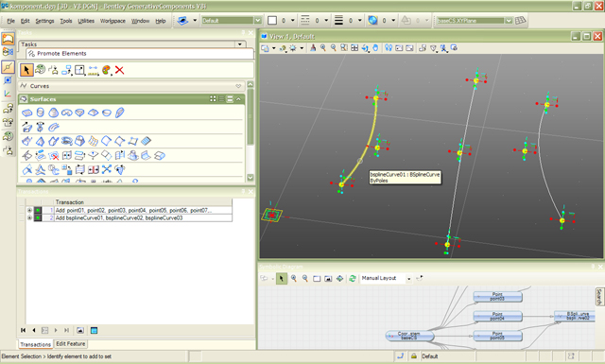605x364 pixels.
Task: Expand transaction 2 tree node
Action: [x=29, y=217]
